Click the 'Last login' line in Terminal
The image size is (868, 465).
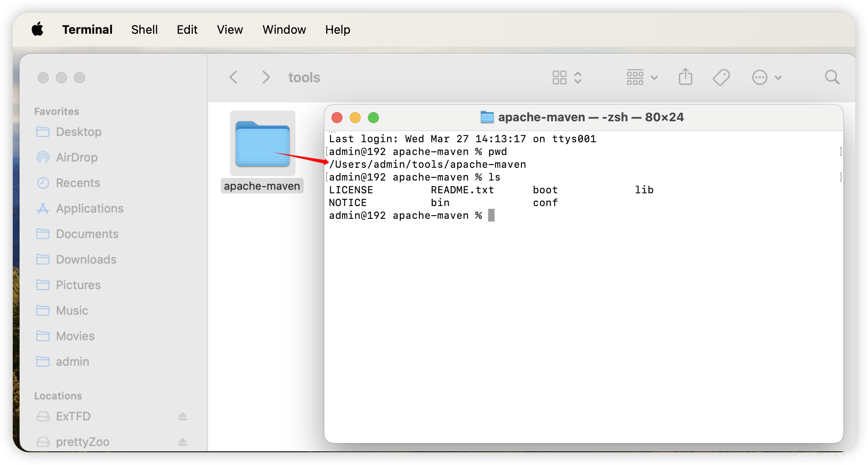click(462, 139)
